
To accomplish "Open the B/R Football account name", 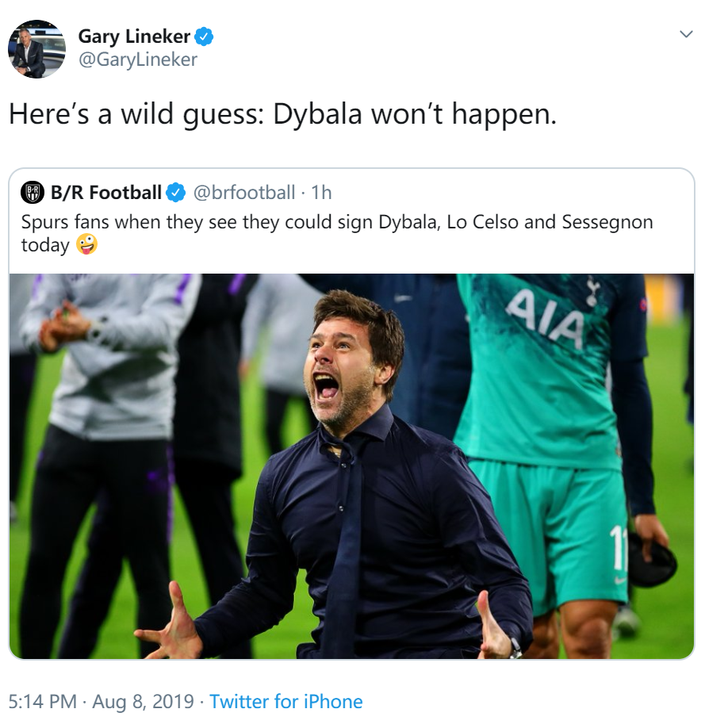I will tap(106, 192).
